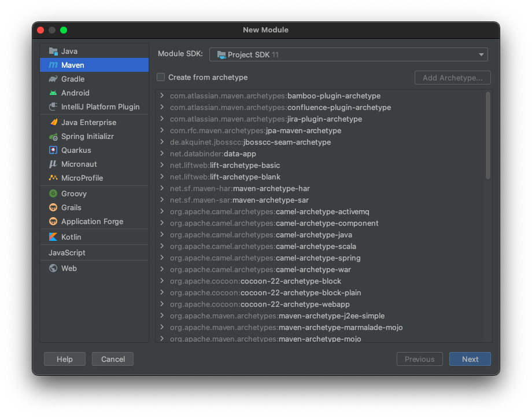The image size is (532, 418).
Task: Pick the IntelliJ Platform Plugin icon
Action: tap(53, 107)
